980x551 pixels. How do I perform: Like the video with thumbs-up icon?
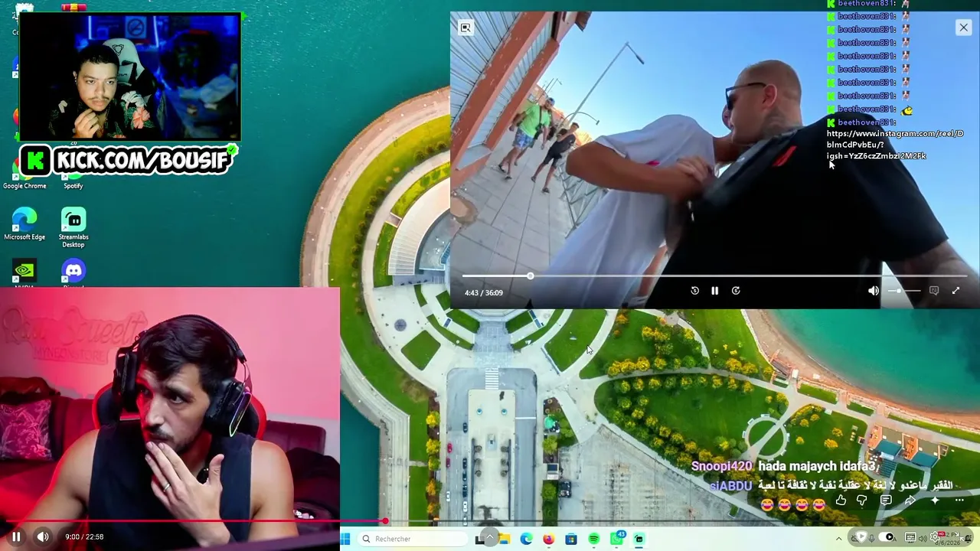pyautogui.click(x=841, y=500)
